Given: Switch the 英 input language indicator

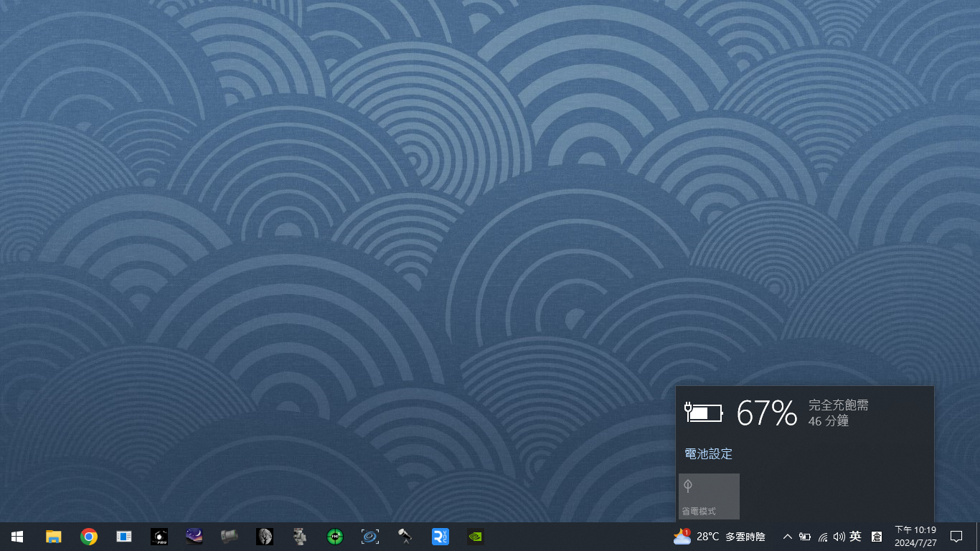Looking at the screenshot, I should pyautogui.click(x=855, y=537).
